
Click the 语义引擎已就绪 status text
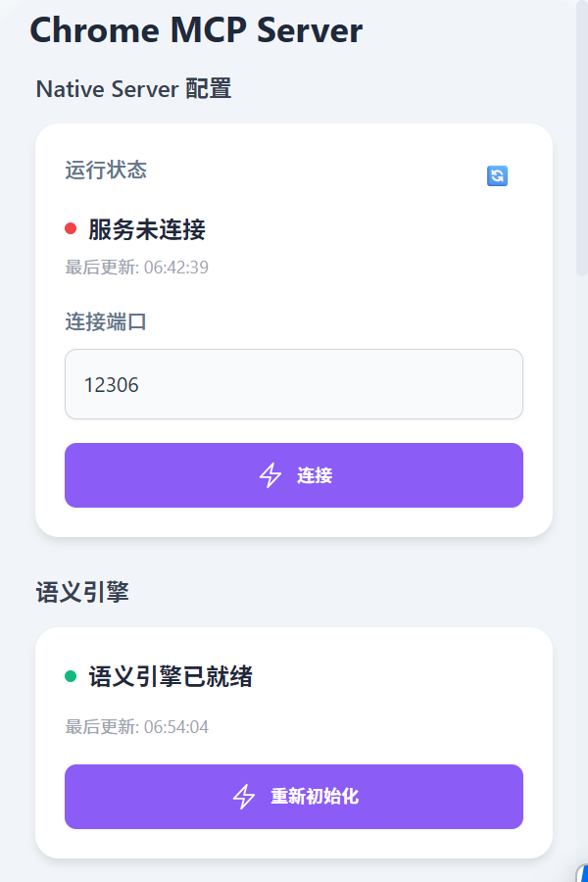pyautogui.click(x=171, y=676)
